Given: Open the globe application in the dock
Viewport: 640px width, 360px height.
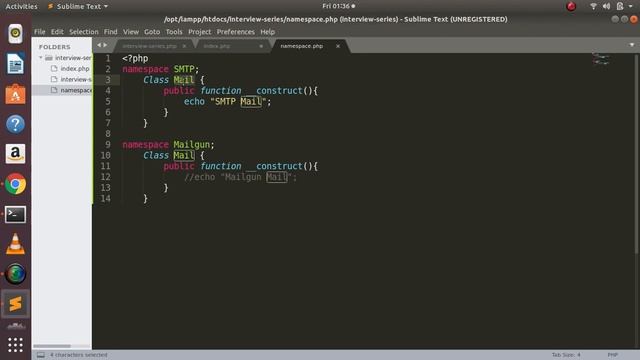Looking at the screenshot, I should click(15, 274).
